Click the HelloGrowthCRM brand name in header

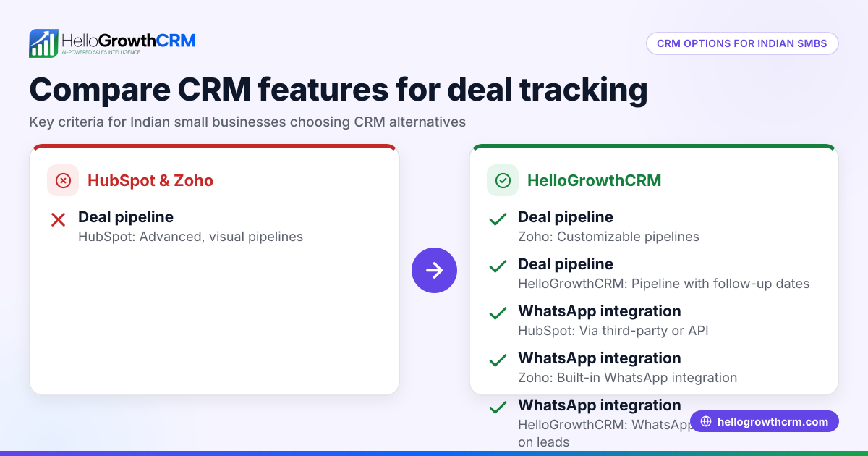(x=129, y=40)
